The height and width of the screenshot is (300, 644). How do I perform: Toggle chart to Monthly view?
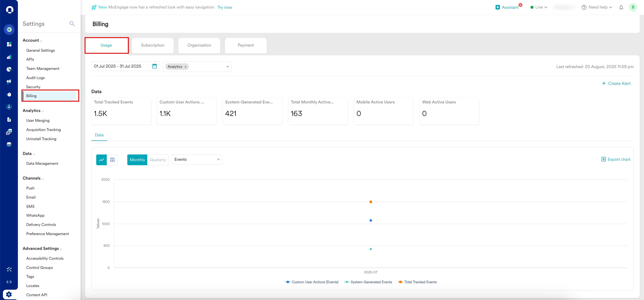pos(137,160)
